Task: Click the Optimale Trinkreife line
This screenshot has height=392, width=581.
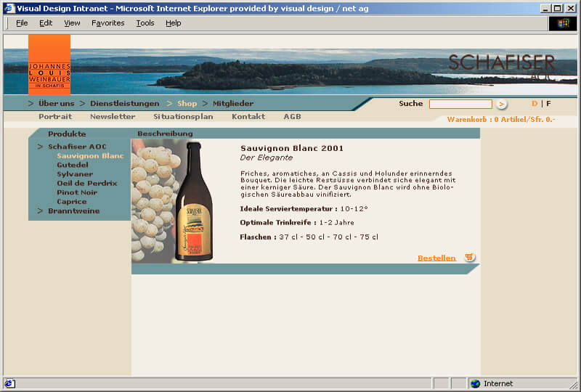Action: coord(297,222)
